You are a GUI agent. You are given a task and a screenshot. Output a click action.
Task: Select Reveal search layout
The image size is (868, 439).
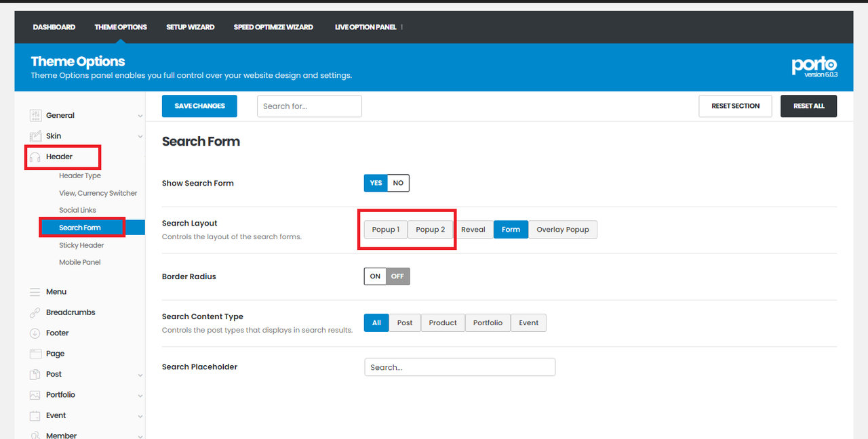(473, 230)
